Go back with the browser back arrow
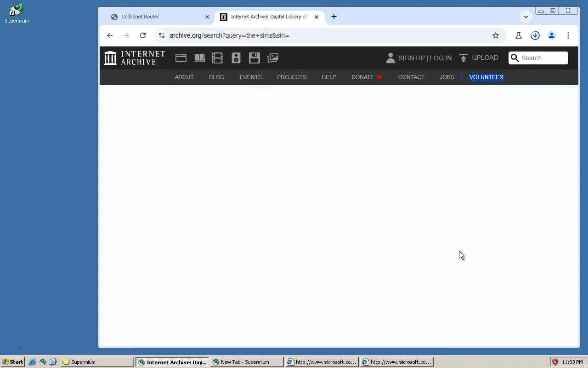 tap(110, 35)
